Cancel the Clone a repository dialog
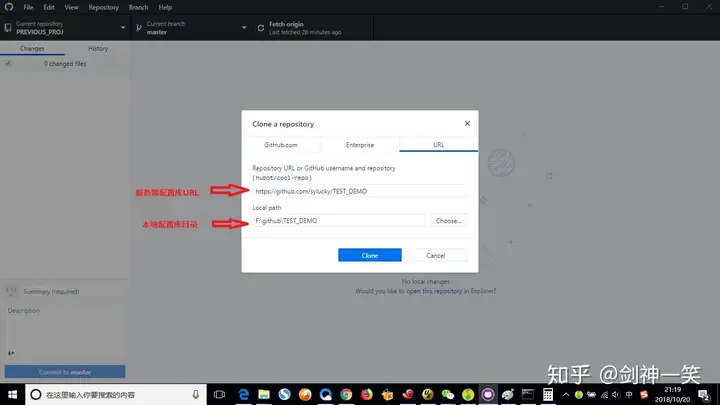720x405 pixels. (435, 255)
